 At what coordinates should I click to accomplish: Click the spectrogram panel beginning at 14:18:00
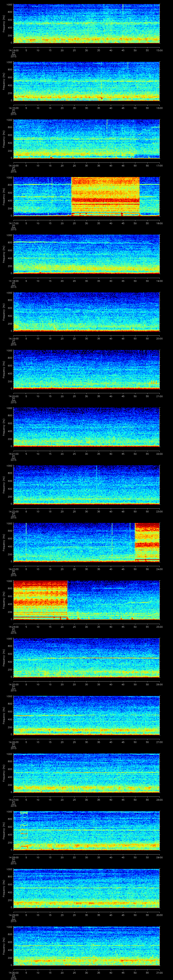pos(86,254)
